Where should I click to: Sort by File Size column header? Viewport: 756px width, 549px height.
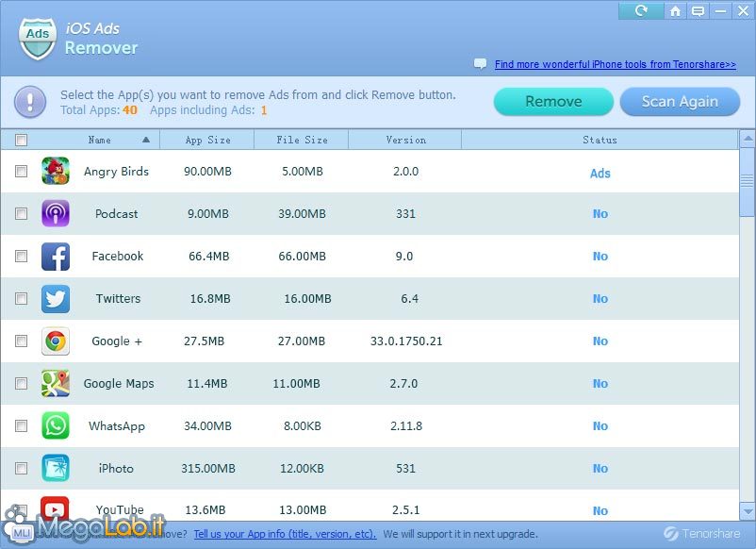click(302, 140)
